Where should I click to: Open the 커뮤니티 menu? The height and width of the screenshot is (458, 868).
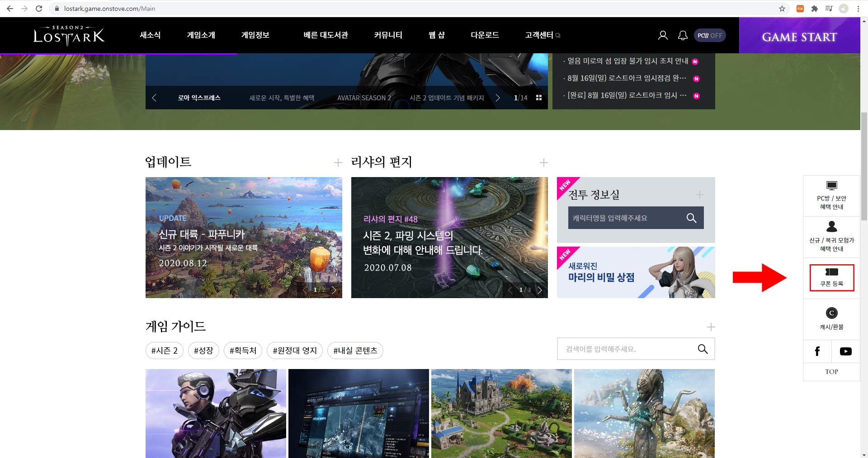(388, 35)
